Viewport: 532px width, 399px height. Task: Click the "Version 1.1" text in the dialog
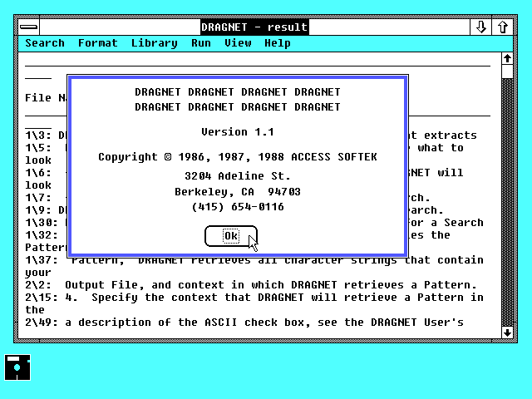pos(238,131)
